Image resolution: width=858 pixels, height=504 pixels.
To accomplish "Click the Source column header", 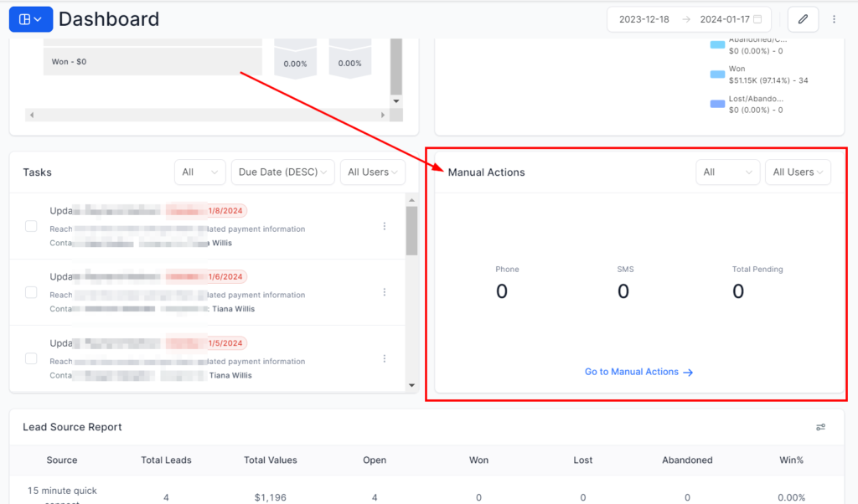I will [62, 460].
